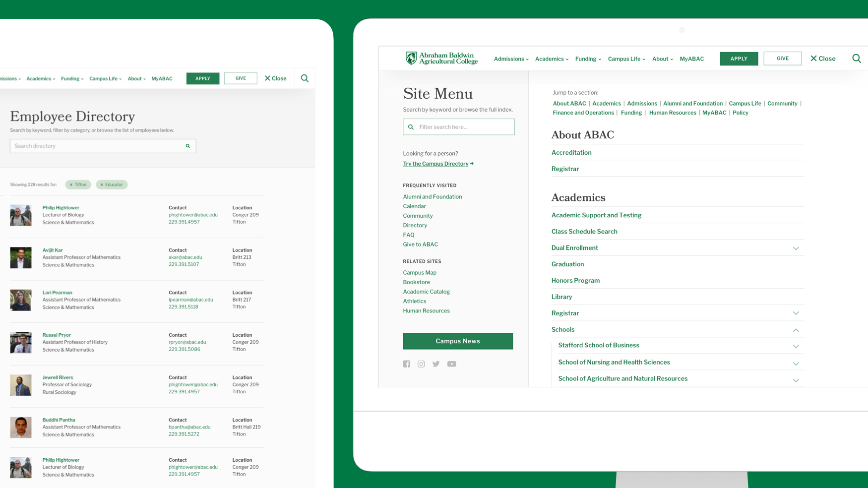Click Lori Pearman's profile photo
The width and height of the screenshot is (868, 488).
(x=21, y=300)
